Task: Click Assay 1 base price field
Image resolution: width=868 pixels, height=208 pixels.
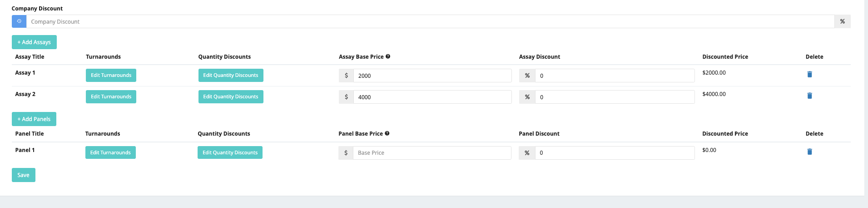Action: tap(432, 76)
